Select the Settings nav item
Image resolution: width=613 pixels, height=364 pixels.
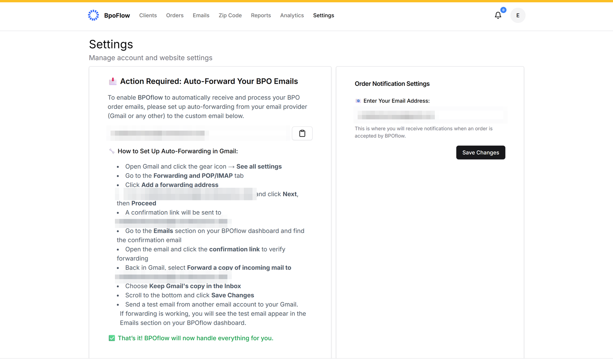[x=323, y=15]
